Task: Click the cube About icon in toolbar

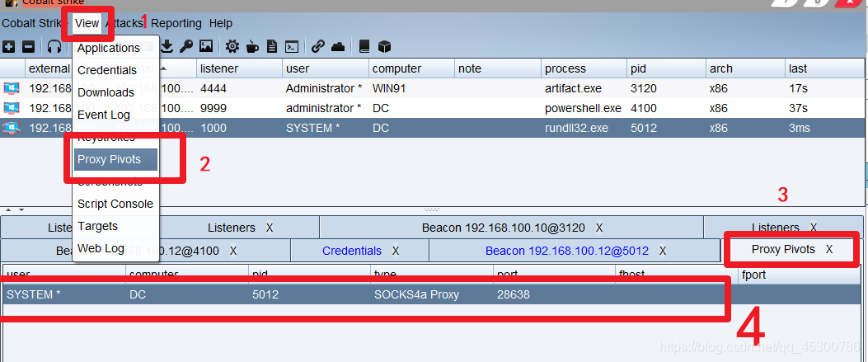Action: coord(385,47)
